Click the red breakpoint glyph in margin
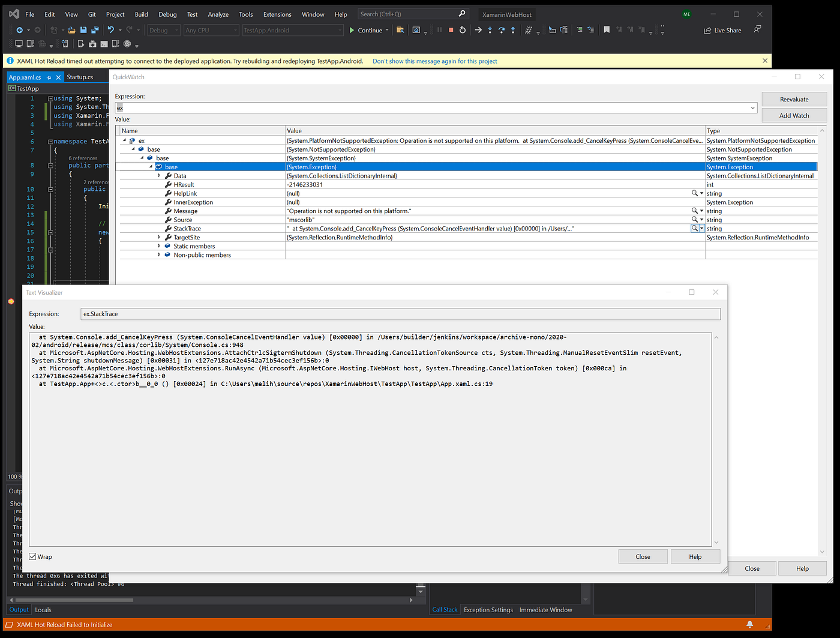Screen dimensions: 840x638 pyautogui.click(x=11, y=301)
